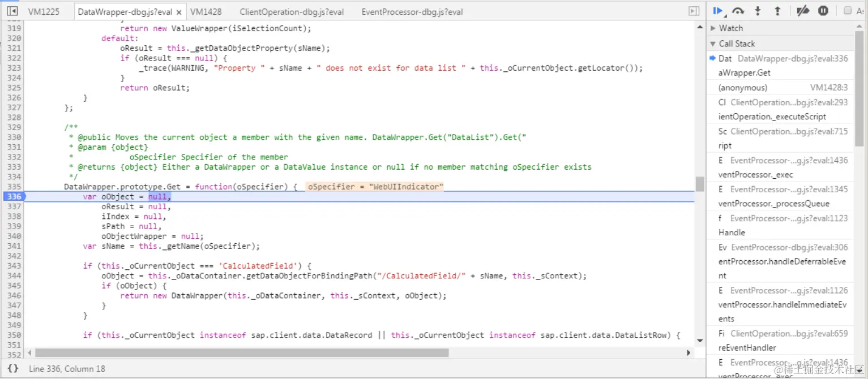Click the horizontal scrollbar left arrow
The image size is (868, 379).
[x=30, y=352]
